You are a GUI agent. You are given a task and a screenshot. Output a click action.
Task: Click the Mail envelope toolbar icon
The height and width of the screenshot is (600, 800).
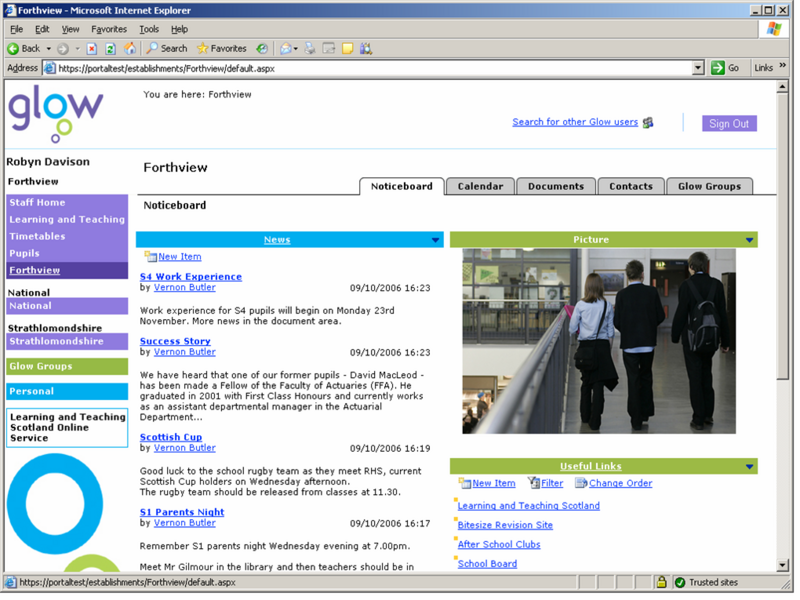(x=286, y=49)
